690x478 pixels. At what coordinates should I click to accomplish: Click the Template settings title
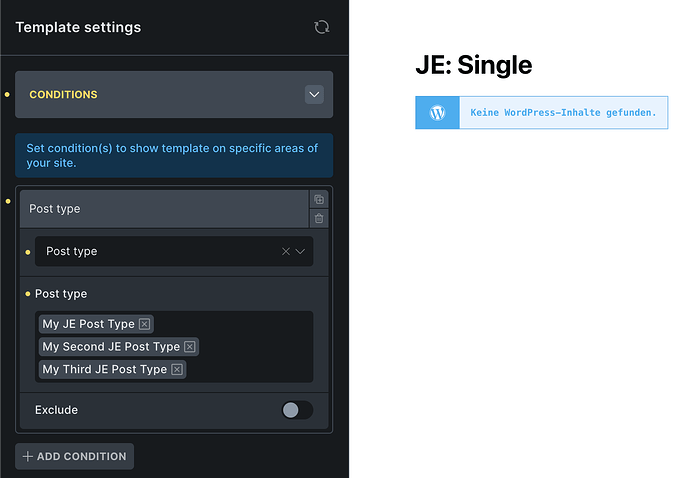click(x=78, y=27)
